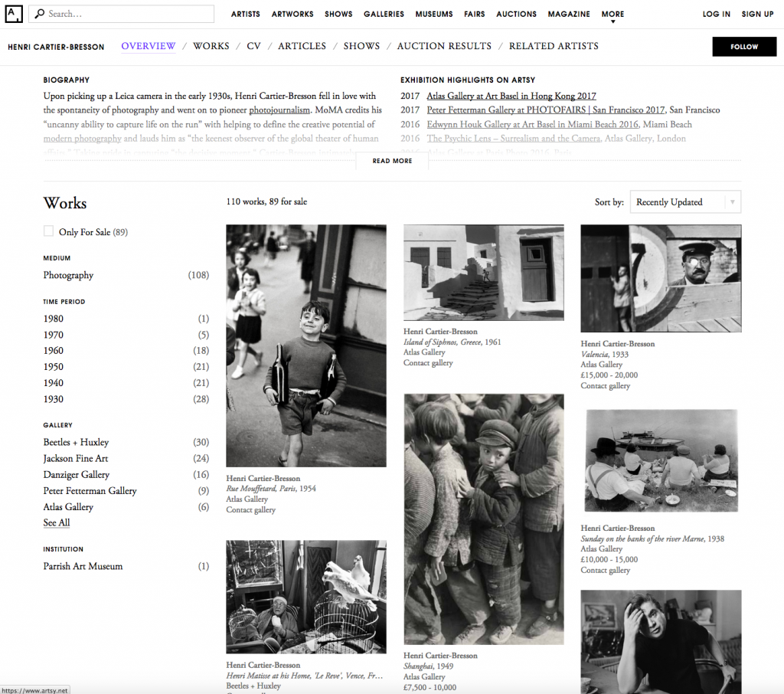Open Rue Mouffetard boy with bottles photo

pos(306,345)
